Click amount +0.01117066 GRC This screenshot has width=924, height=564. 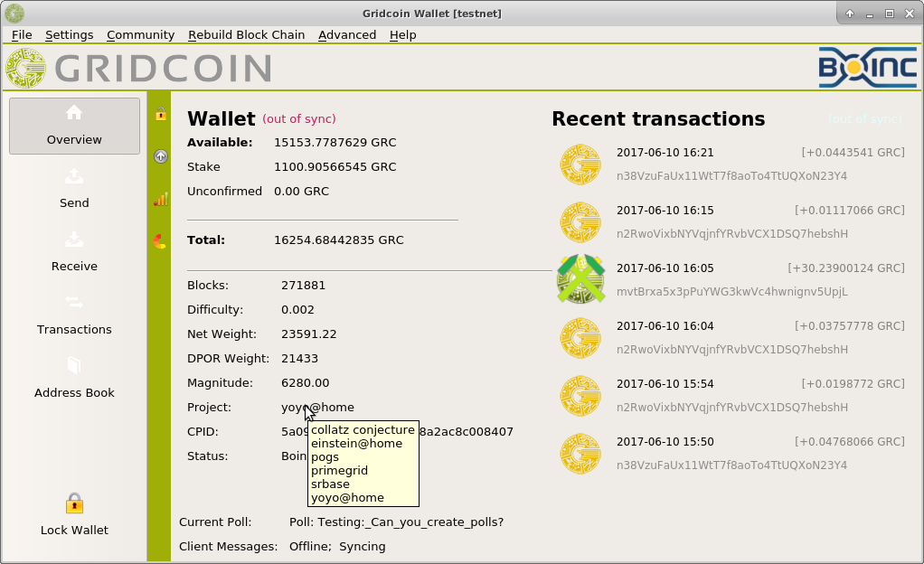(850, 211)
